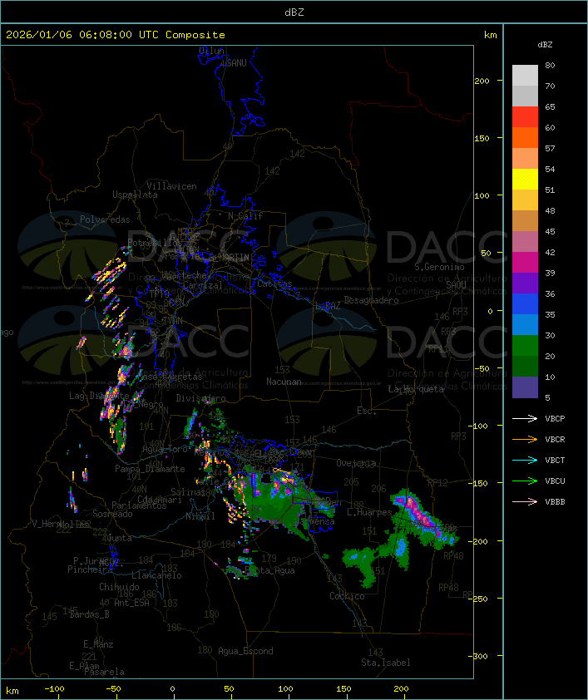Pick the tan 45–48 dBZ swatch
Viewport: 588px width, 700px height.
(x=525, y=220)
